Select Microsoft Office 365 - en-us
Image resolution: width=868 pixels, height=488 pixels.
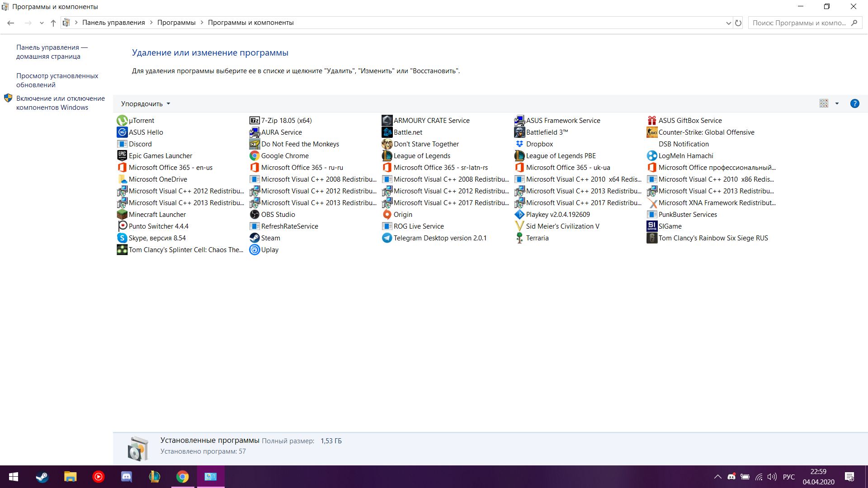[x=165, y=168]
